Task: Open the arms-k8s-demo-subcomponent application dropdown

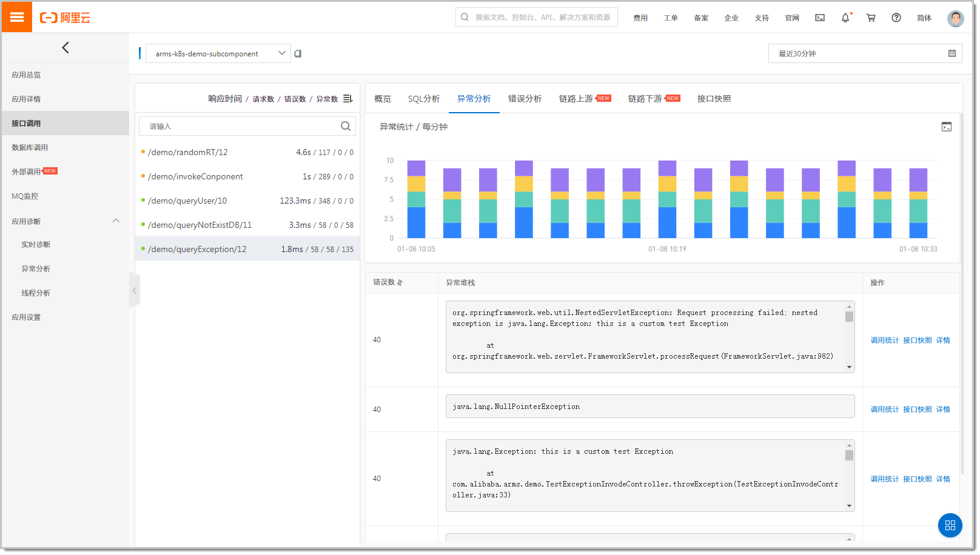Action: point(218,53)
